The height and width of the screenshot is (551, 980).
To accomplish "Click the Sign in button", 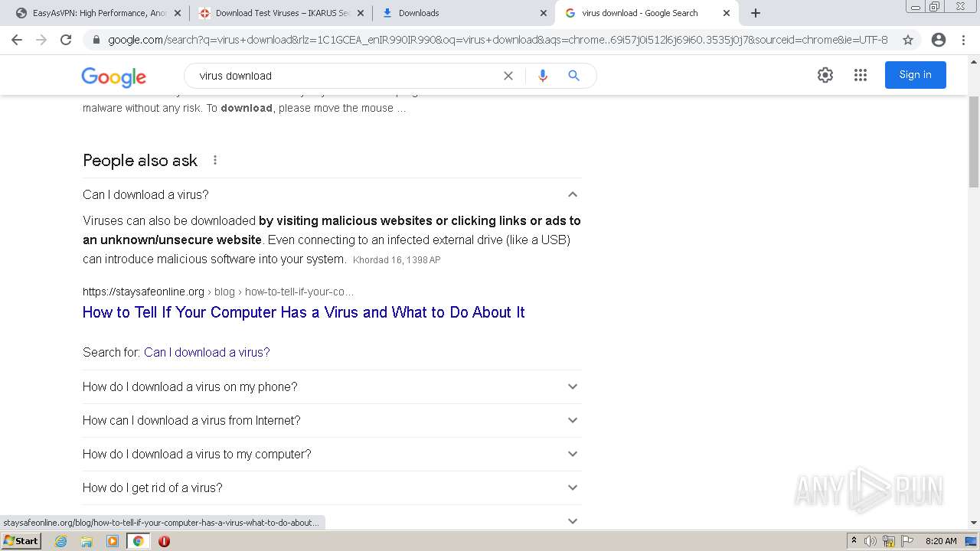I will [915, 75].
